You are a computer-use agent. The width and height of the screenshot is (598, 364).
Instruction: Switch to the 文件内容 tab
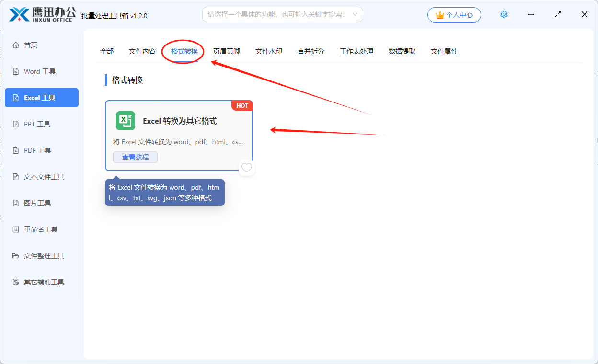click(142, 51)
